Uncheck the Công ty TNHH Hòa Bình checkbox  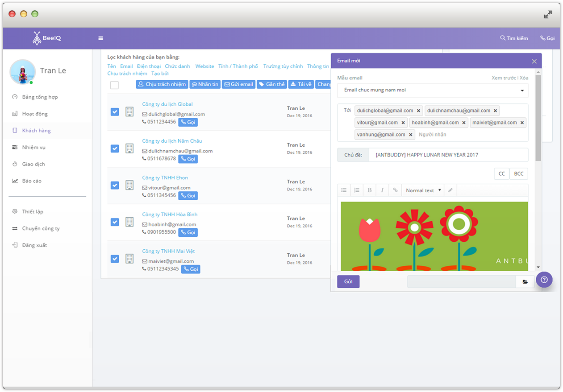[115, 222]
